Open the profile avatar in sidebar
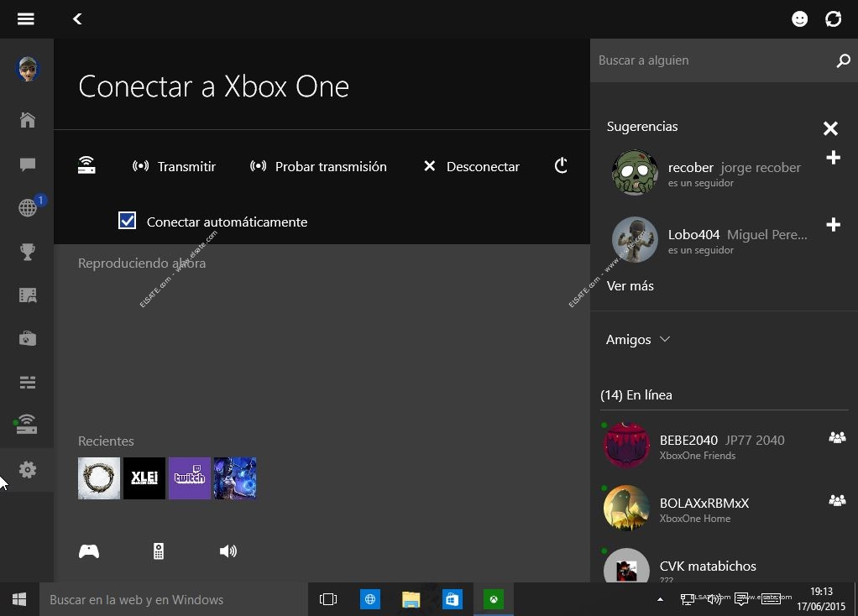 tap(28, 69)
